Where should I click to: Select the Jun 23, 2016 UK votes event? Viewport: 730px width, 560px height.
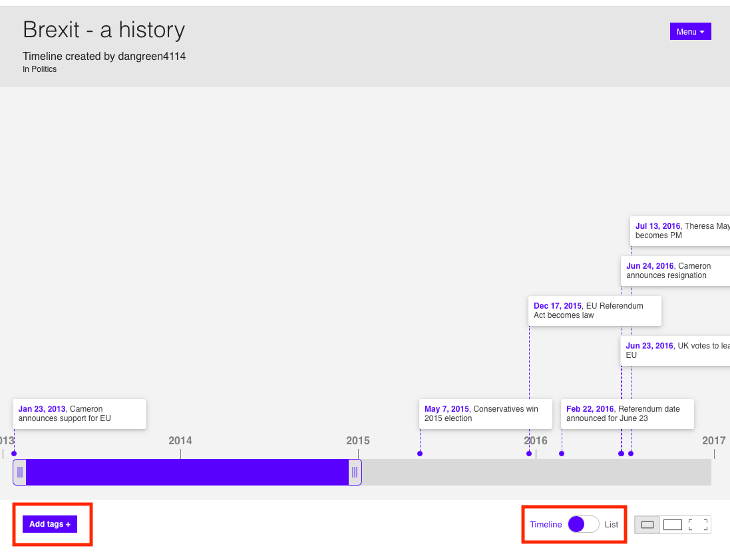pyautogui.click(x=675, y=350)
